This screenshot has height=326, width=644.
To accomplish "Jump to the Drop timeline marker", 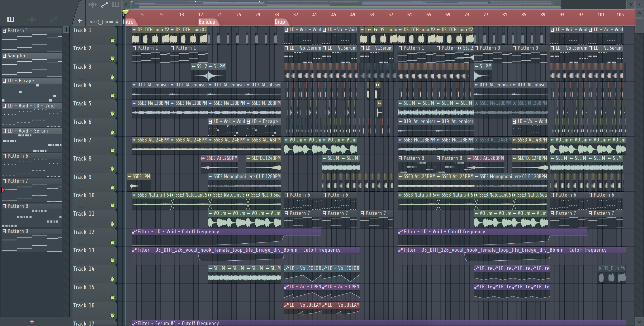I will click(280, 22).
